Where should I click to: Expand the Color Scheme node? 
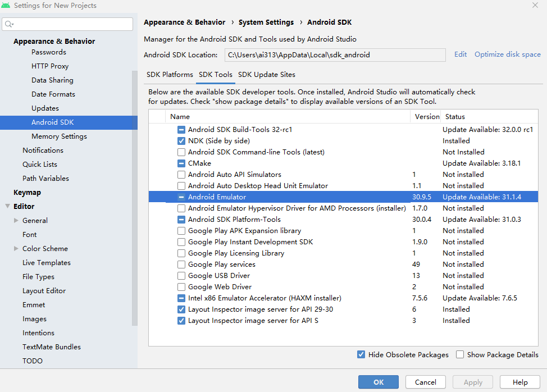click(16, 248)
